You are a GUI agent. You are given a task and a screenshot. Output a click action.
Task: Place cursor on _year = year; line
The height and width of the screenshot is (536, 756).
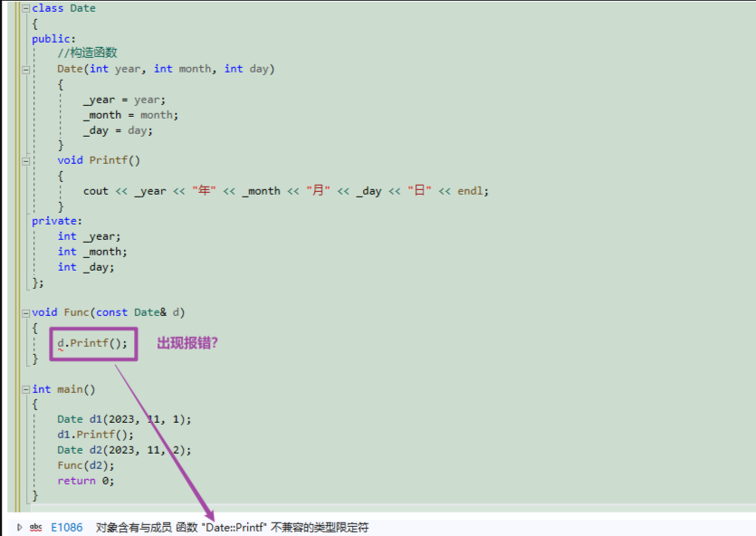(124, 100)
